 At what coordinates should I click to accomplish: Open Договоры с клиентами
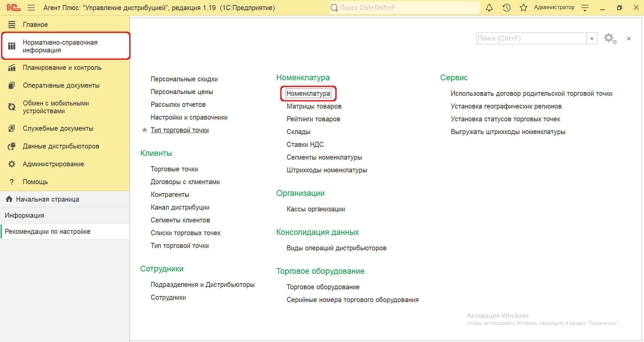[185, 182]
